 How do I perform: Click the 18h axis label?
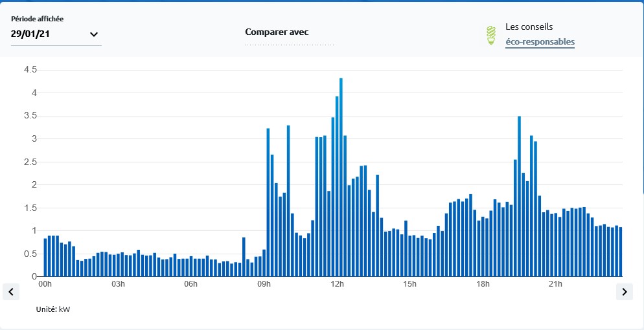coord(483,284)
